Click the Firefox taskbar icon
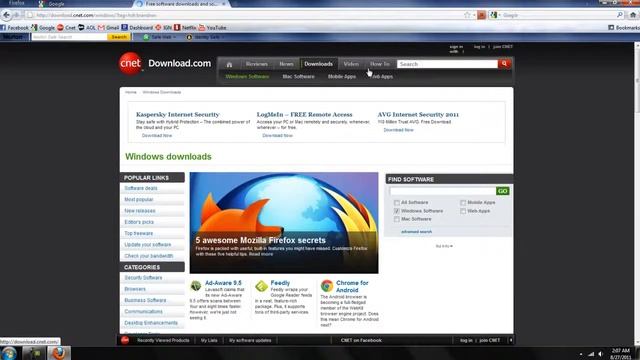This screenshot has height=360, width=640. pos(59,353)
